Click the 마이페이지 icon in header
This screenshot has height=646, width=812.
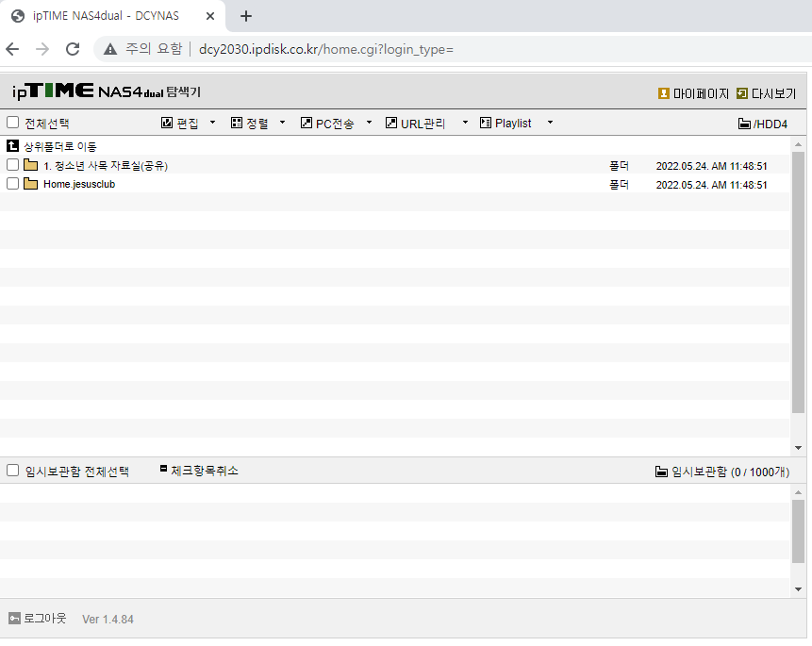pyautogui.click(x=663, y=93)
